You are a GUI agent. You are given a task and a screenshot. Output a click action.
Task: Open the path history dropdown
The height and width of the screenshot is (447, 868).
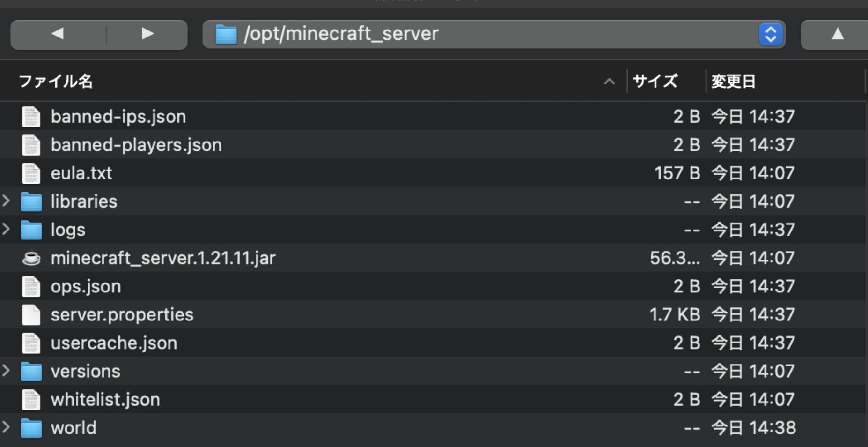(771, 34)
